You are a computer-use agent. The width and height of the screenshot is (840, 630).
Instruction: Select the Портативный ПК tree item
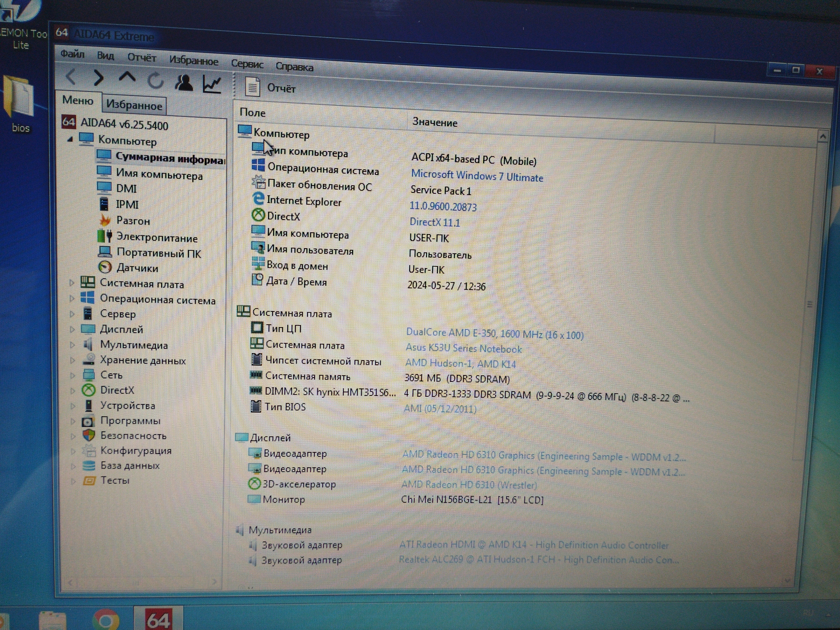click(x=150, y=252)
